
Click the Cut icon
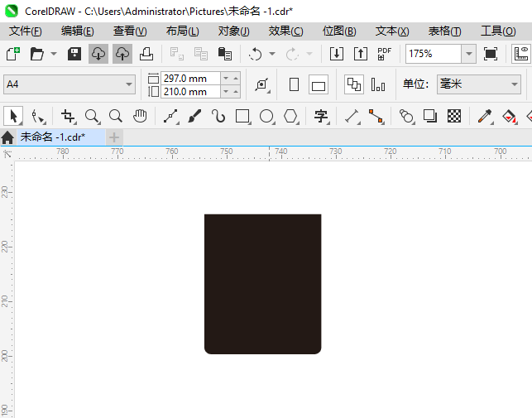click(x=177, y=54)
